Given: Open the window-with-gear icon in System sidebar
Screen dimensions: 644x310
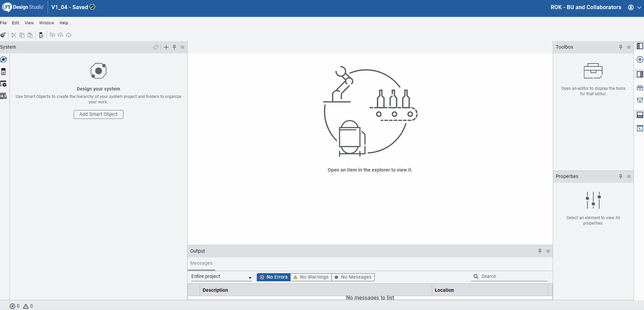Looking at the screenshot, I should 3,84.
